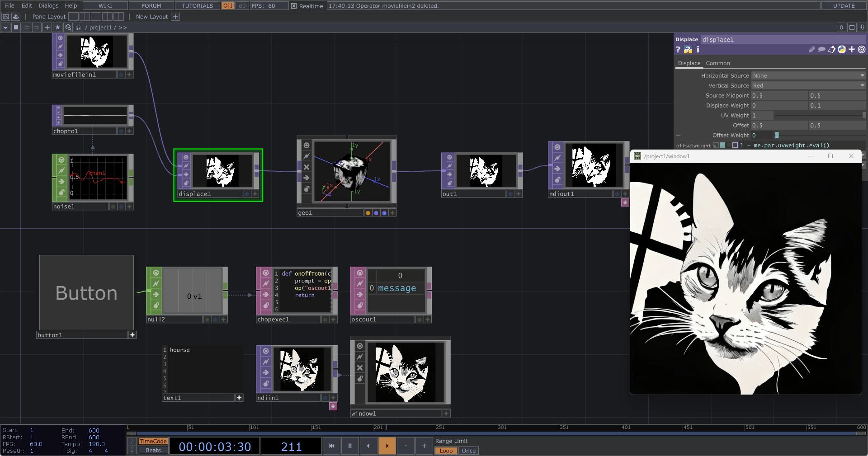Click the network search icon near the project1 path
Screen dimensions: 868x456
pos(68,27)
